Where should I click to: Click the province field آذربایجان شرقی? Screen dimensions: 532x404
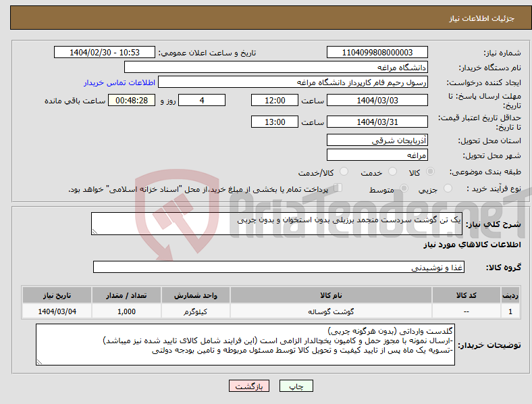pos(377,141)
